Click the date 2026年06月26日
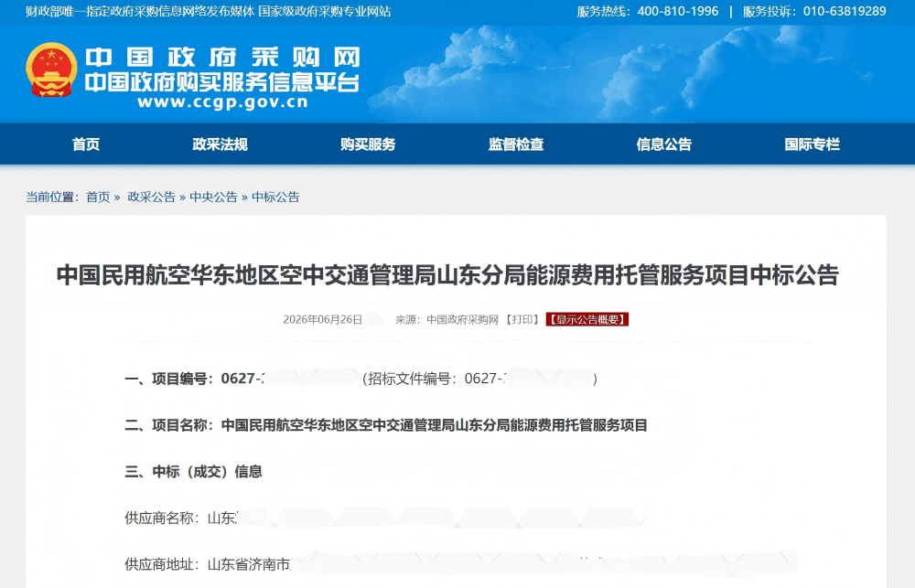915x588 pixels. (x=323, y=320)
